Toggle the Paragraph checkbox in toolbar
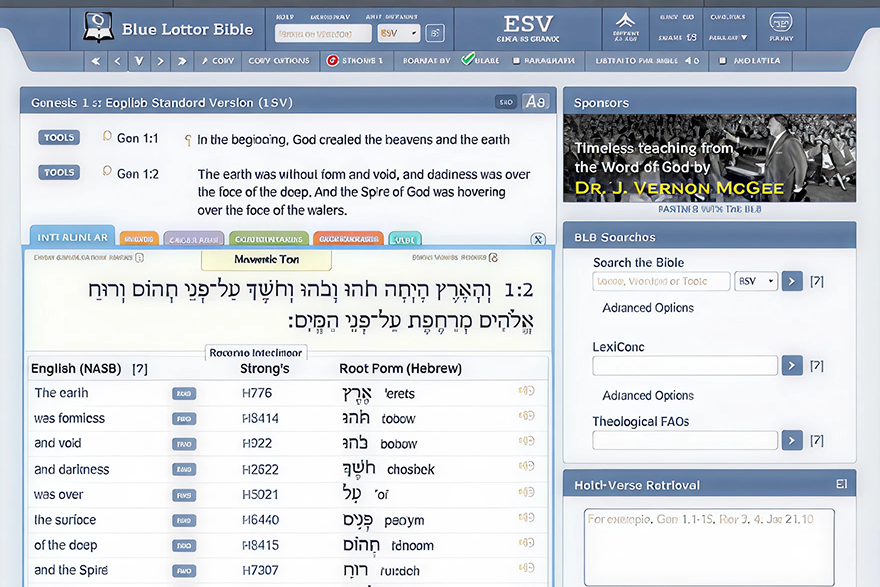The image size is (880, 587). 516,61
